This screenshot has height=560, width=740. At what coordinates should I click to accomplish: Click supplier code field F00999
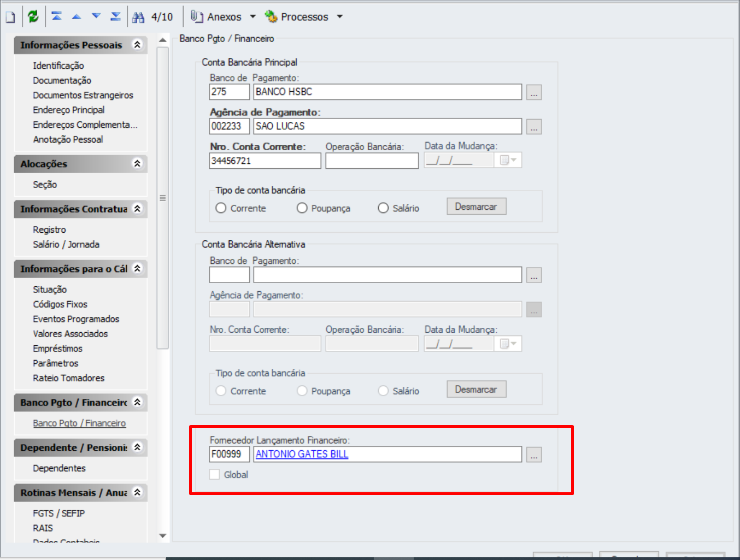(230, 454)
